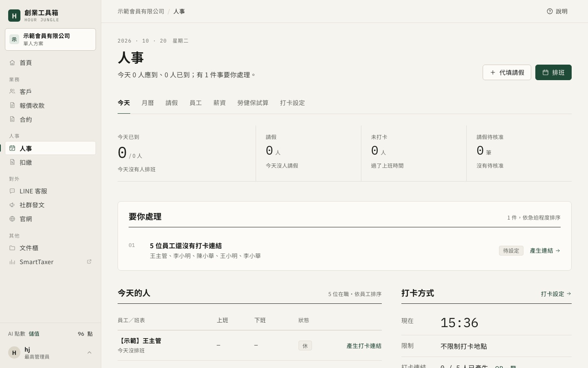Image resolution: width=588 pixels, height=368 pixels.
Task: Click the 合約 contract icon
Action: (x=12, y=119)
